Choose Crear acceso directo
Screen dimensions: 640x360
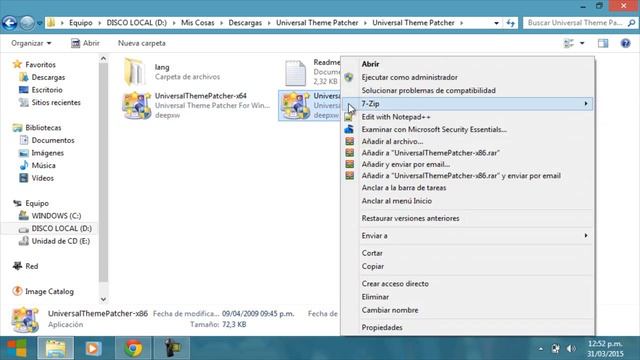(395, 284)
